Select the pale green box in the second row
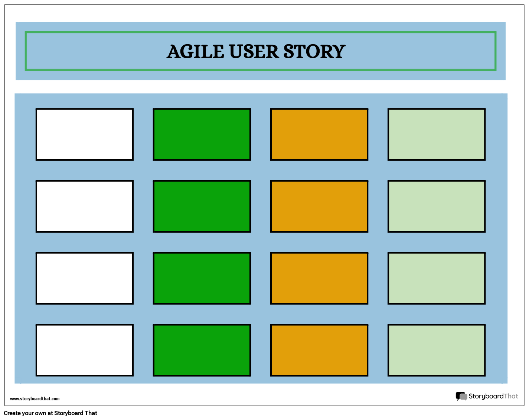Image resolution: width=529 pixels, height=420 pixels. pyautogui.click(x=437, y=206)
